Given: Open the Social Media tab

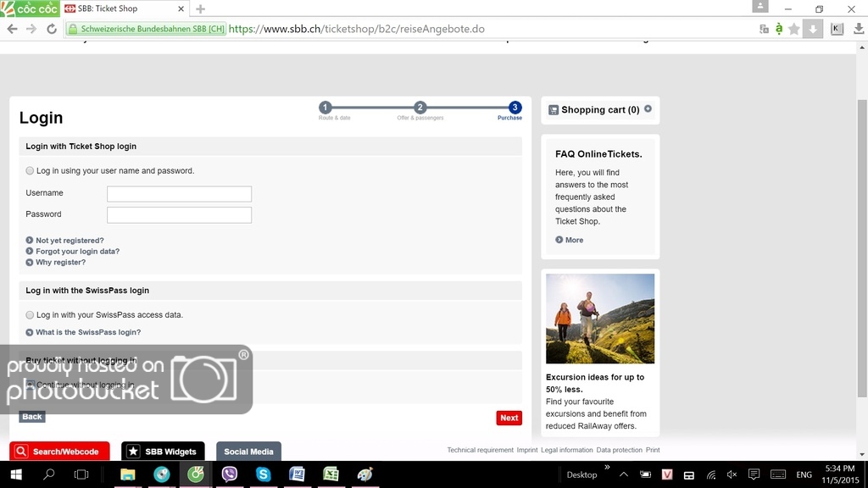Looking at the screenshot, I should pyautogui.click(x=248, y=451).
